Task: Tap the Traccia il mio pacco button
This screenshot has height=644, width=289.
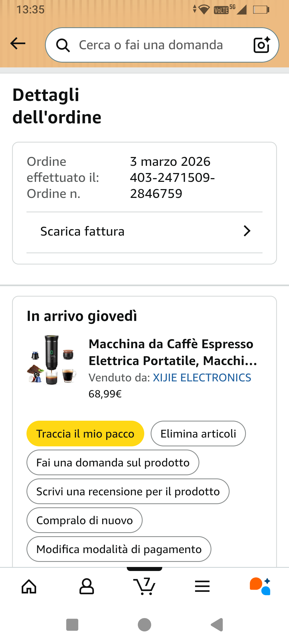Action: (x=85, y=434)
